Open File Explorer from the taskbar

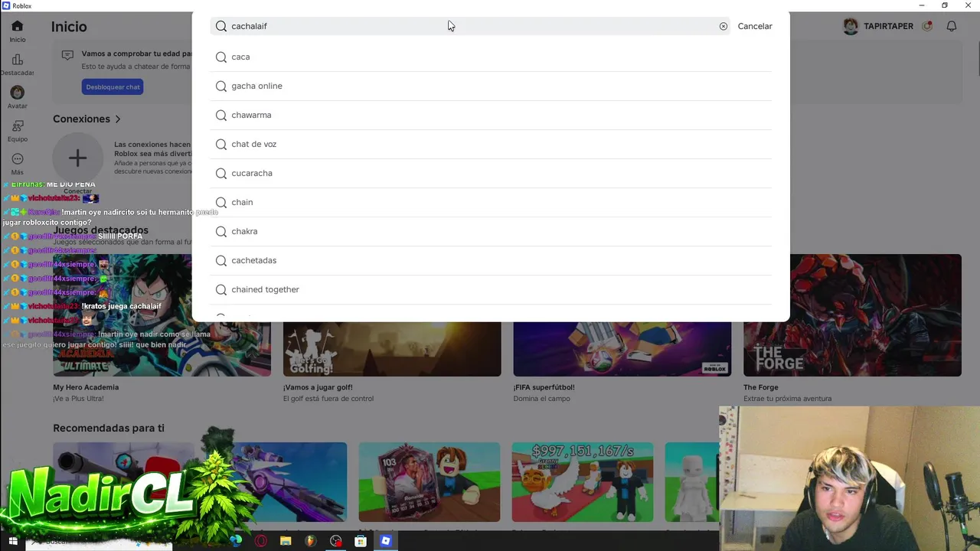pos(286,541)
